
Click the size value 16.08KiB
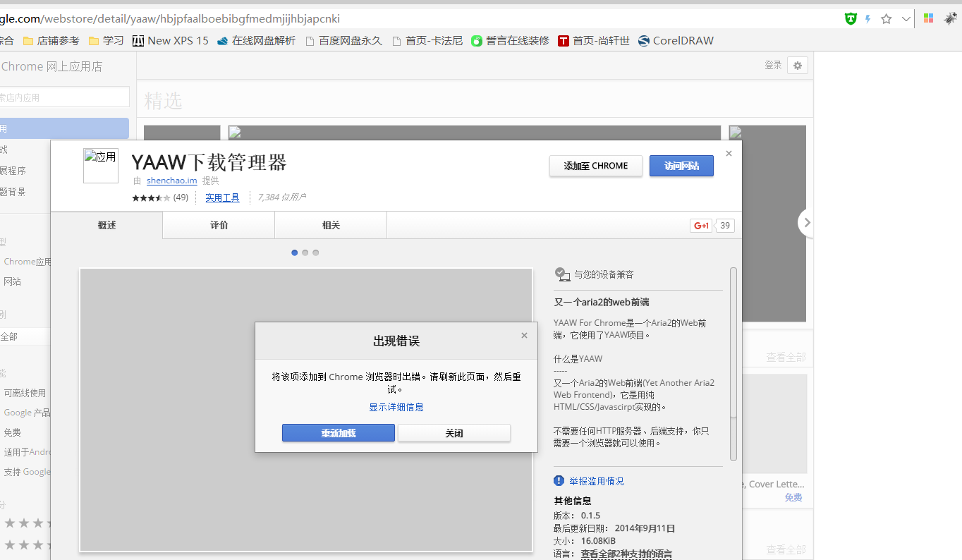tap(599, 541)
